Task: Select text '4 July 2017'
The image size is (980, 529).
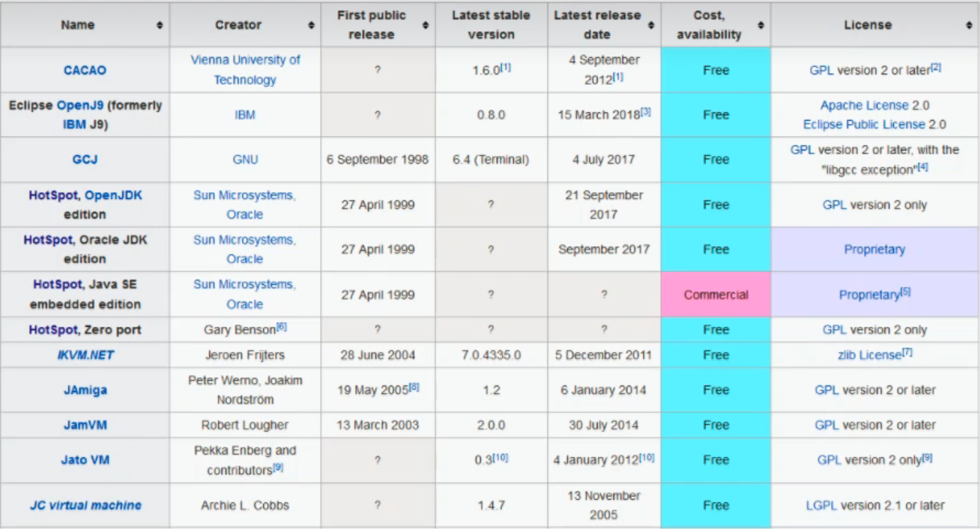Action: 603,160
